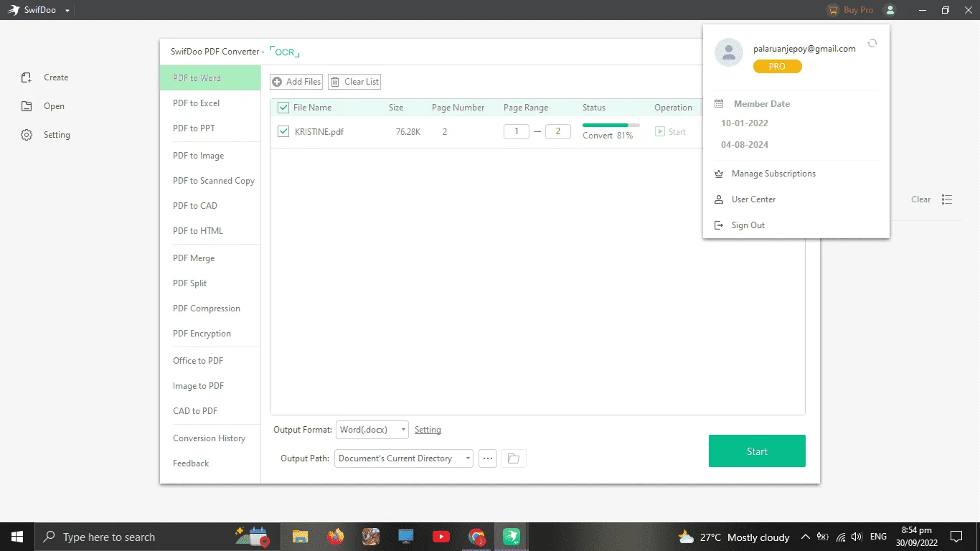Open Conversion History
980x551 pixels.
210,438
